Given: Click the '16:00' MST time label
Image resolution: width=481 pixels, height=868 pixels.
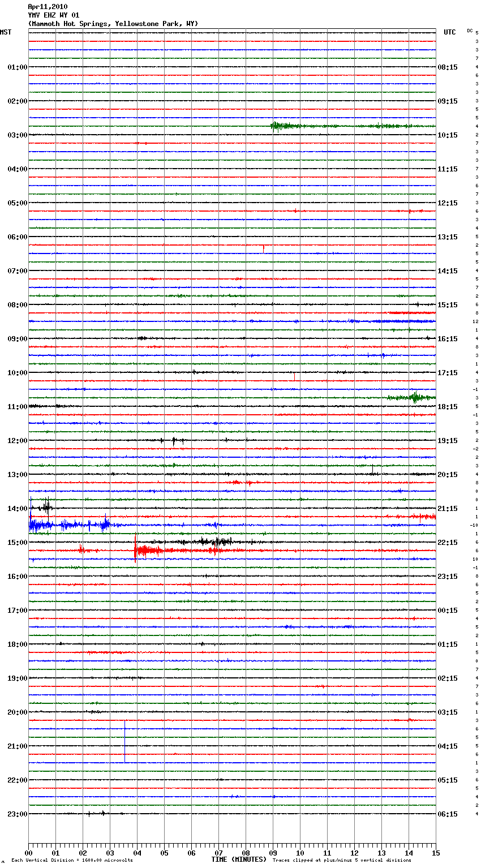Looking at the screenshot, I should 18,577.
